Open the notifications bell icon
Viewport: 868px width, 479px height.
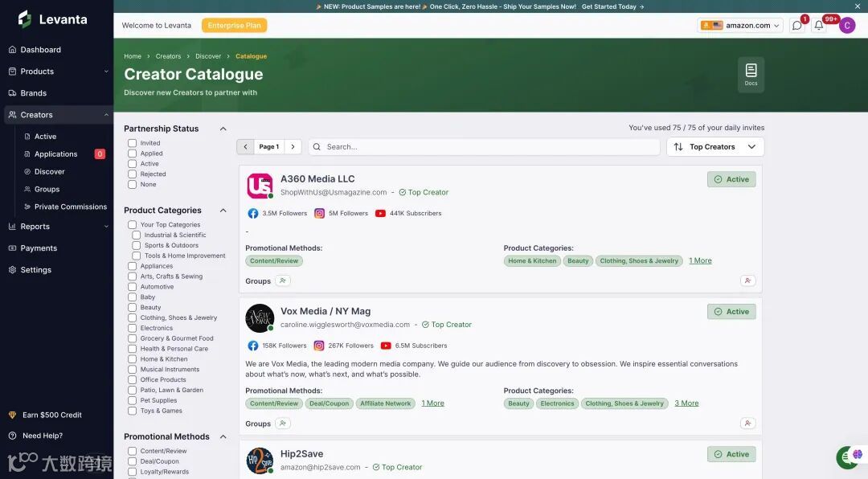coord(819,26)
